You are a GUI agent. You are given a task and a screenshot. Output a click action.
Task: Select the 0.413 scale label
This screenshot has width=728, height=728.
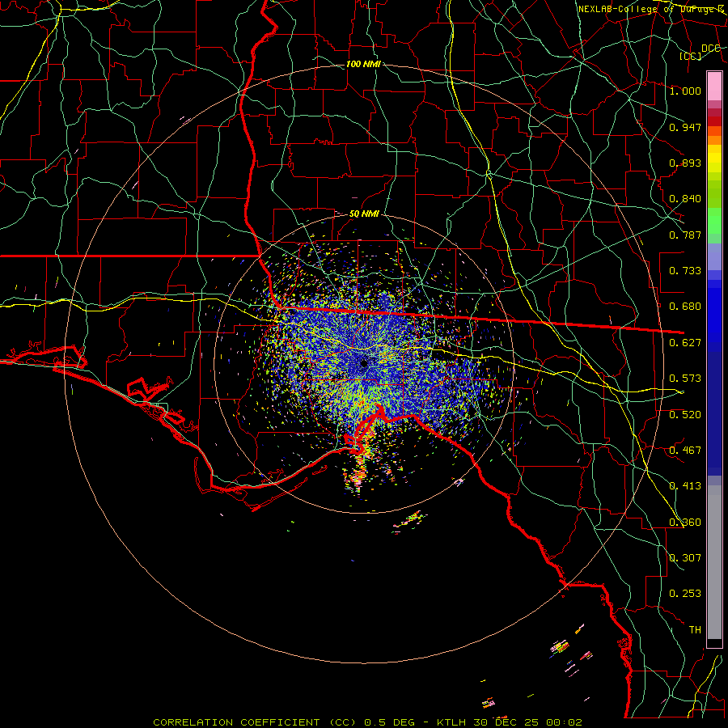coord(685,486)
